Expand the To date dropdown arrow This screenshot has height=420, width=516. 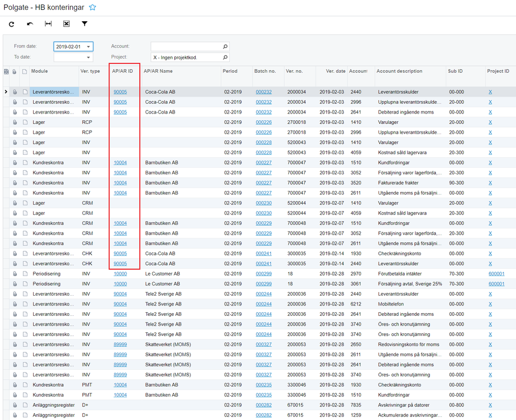88,58
